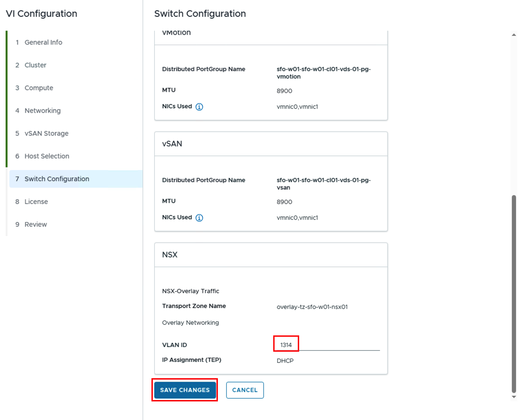This screenshot has width=524, height=420.
Task: Click the scrollbar down arrow
Action: pos(514,397)
